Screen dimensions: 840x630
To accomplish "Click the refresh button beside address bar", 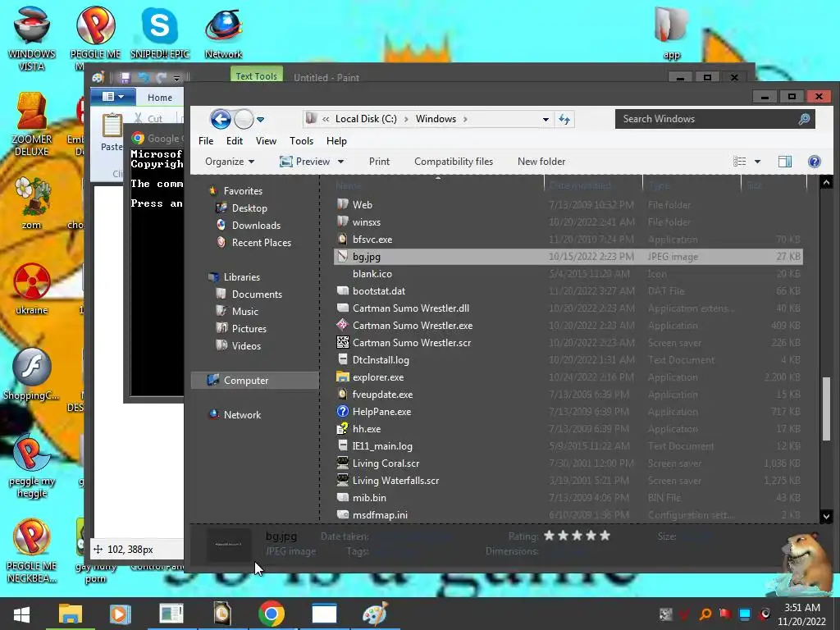I will point(564,119).
